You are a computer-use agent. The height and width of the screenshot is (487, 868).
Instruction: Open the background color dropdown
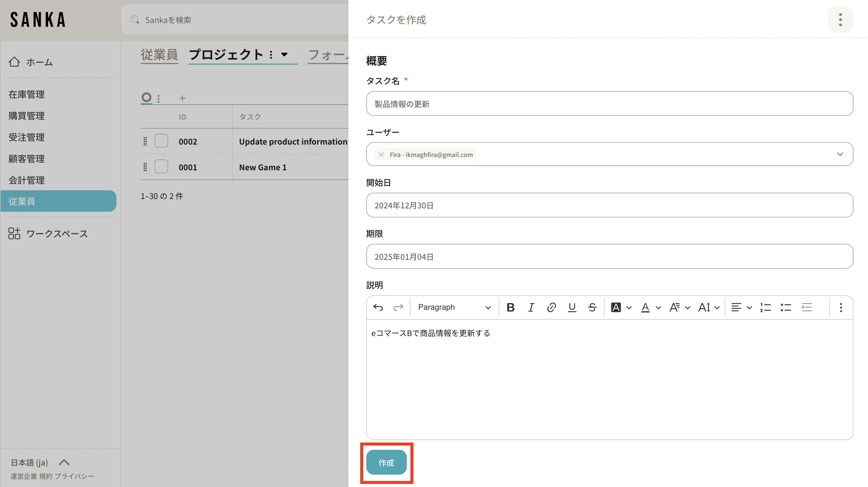[629, 308]
